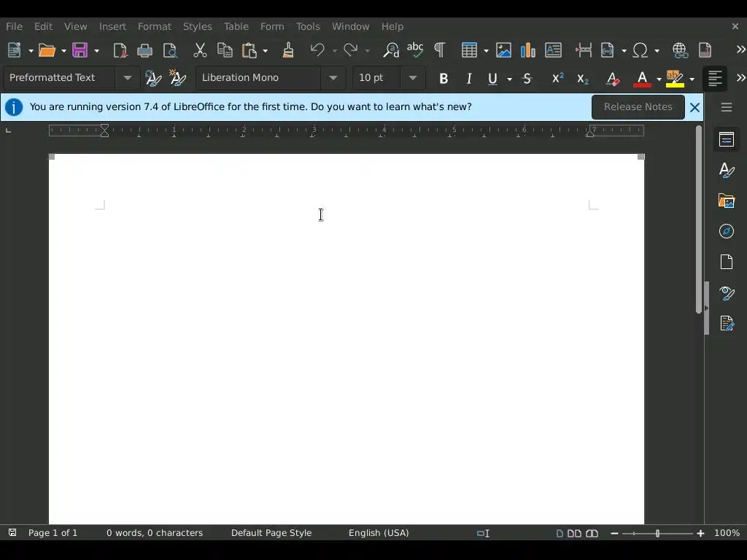Open the Insert menu
This screenshot has height=560, width=747.
(x=112, y=27)
